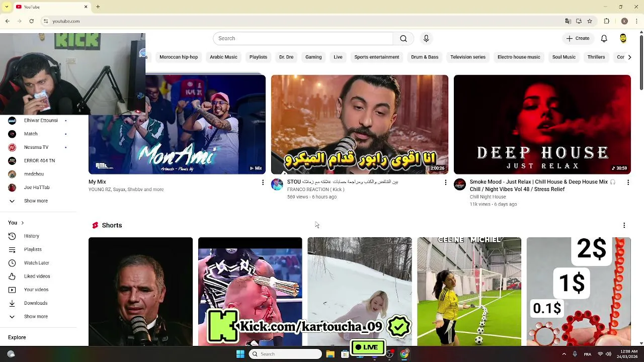Open the Chrome three-dot menu
644x362 pixels.
click(636, 21)
